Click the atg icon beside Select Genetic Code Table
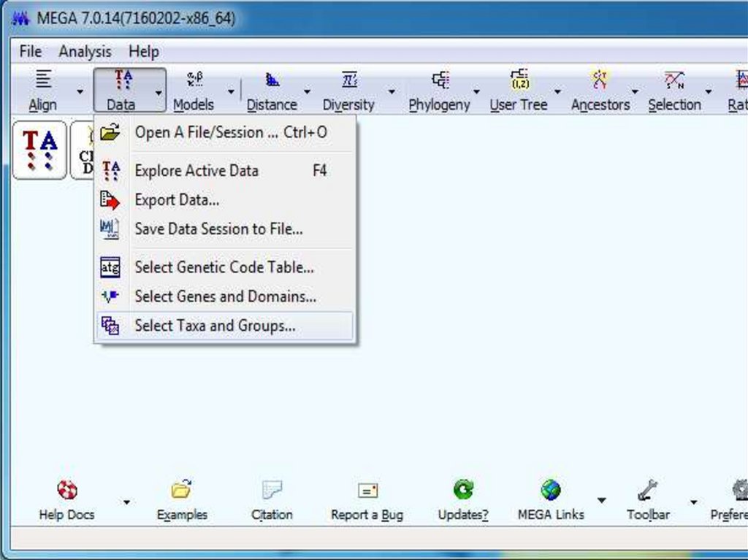The image size is (748, 560). [110, 267]
